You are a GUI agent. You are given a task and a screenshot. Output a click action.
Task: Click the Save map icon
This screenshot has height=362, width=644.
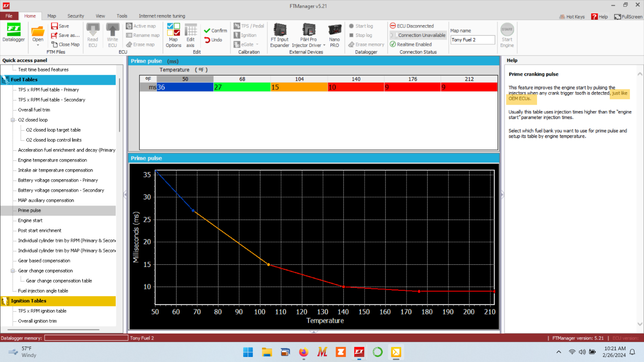point(60,26)
